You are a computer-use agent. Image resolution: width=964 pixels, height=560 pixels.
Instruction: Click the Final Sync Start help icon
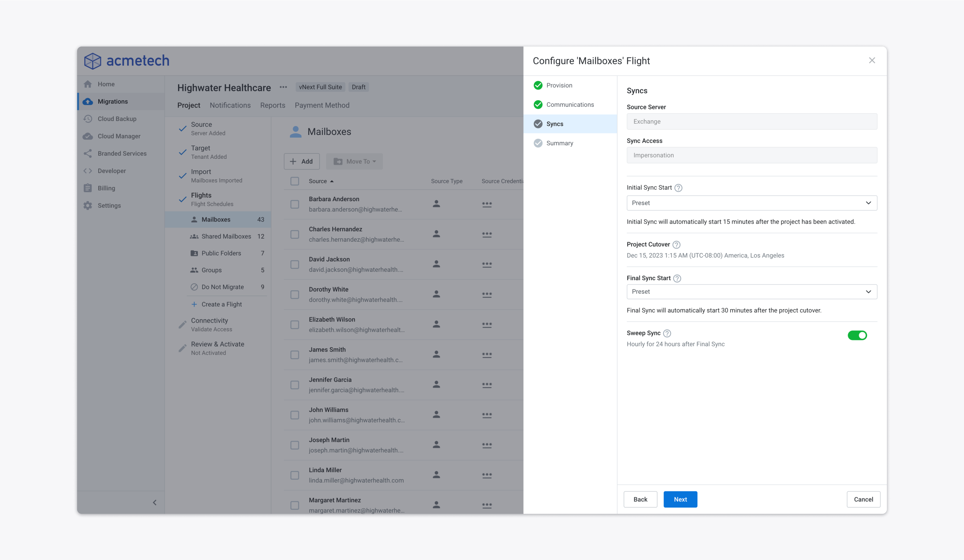(x=677, y=278)
